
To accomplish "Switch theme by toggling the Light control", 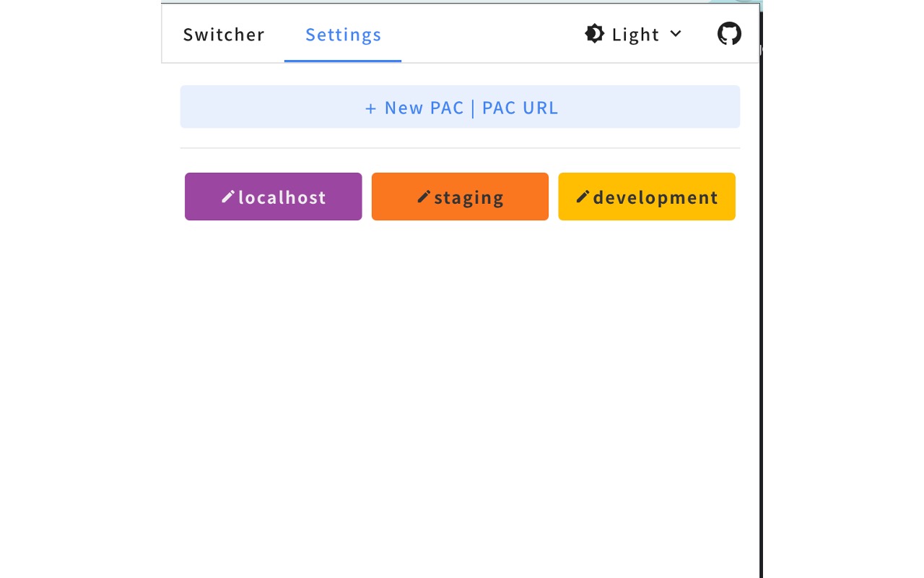I will tap(634, 33).
